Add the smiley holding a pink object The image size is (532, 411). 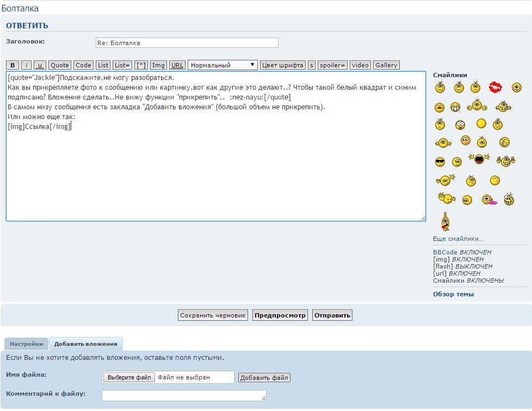pos(488,200)
